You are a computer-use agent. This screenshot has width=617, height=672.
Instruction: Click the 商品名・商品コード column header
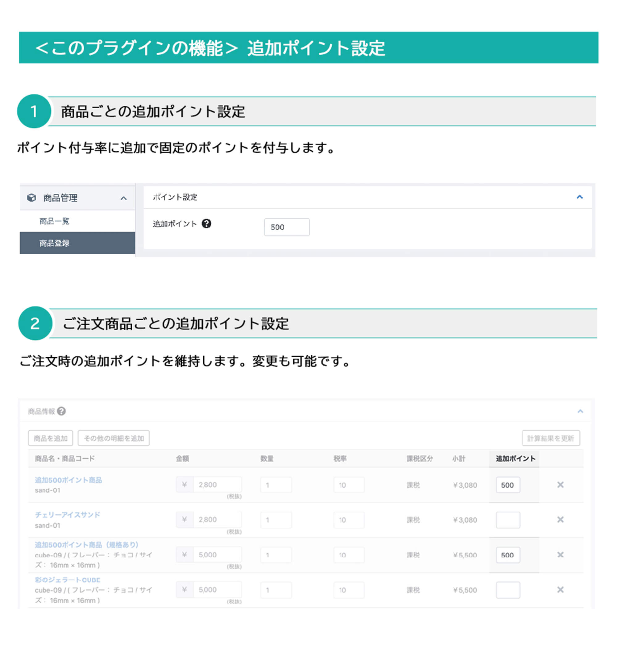click(65, 458)
